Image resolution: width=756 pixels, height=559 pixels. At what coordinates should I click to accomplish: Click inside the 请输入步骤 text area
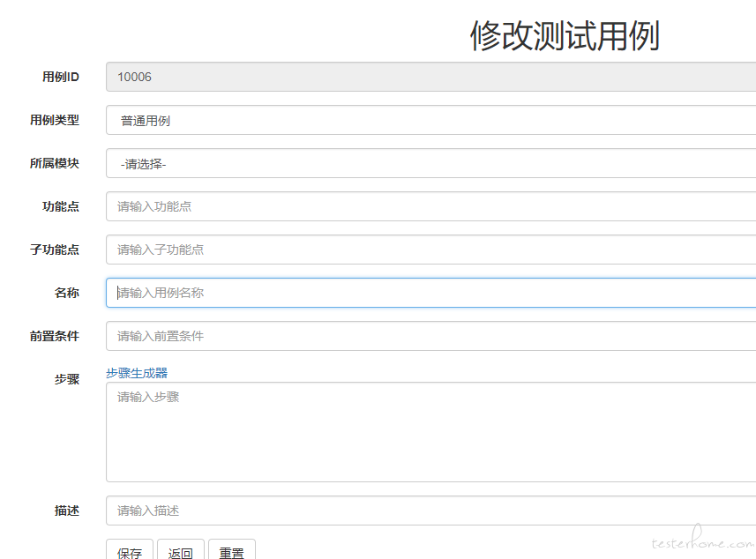[x=431, y=432]
